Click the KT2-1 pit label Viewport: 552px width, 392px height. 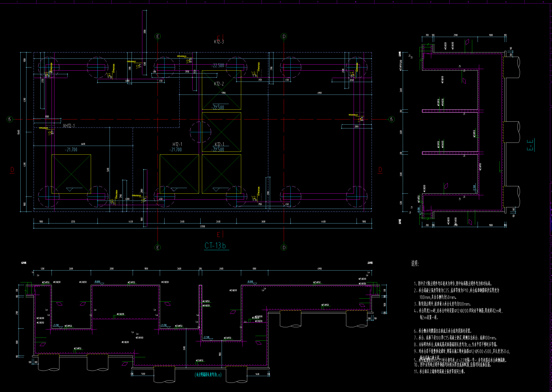pos(219,144)
